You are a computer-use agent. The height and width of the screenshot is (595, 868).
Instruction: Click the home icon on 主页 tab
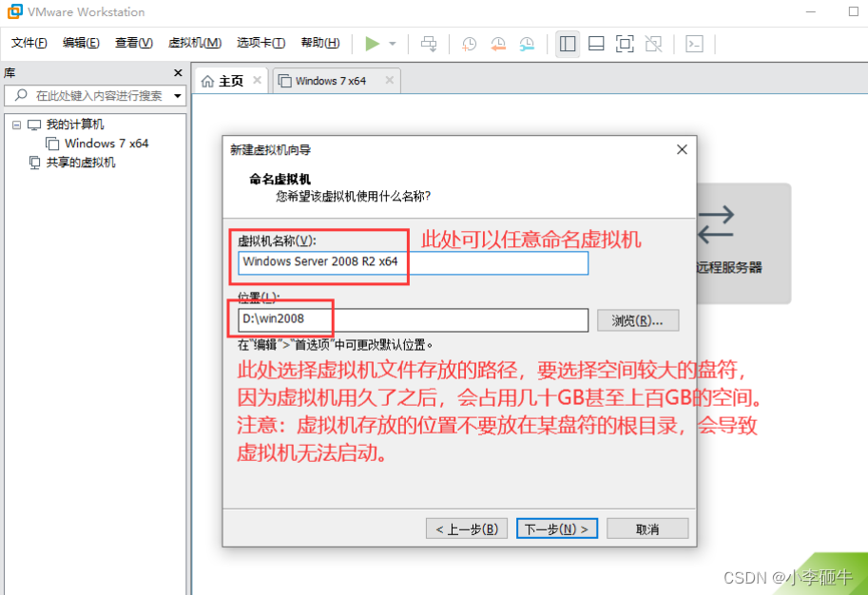tap(207, 82)
